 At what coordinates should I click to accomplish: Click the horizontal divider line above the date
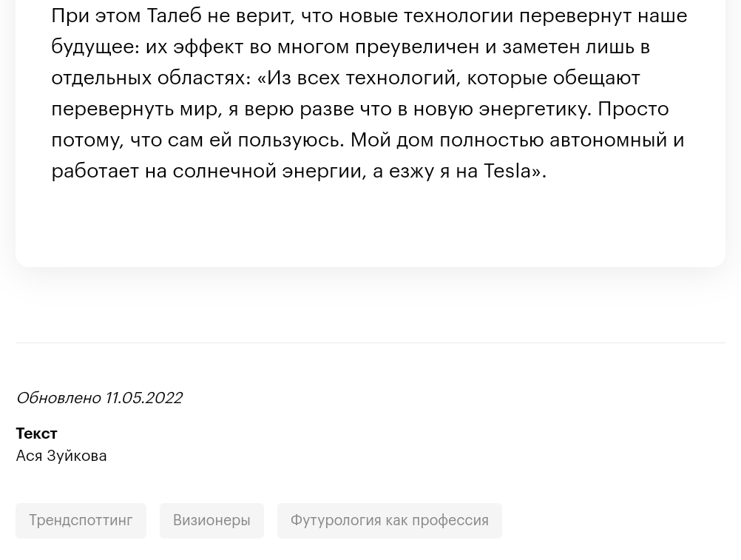pos(370,343)
